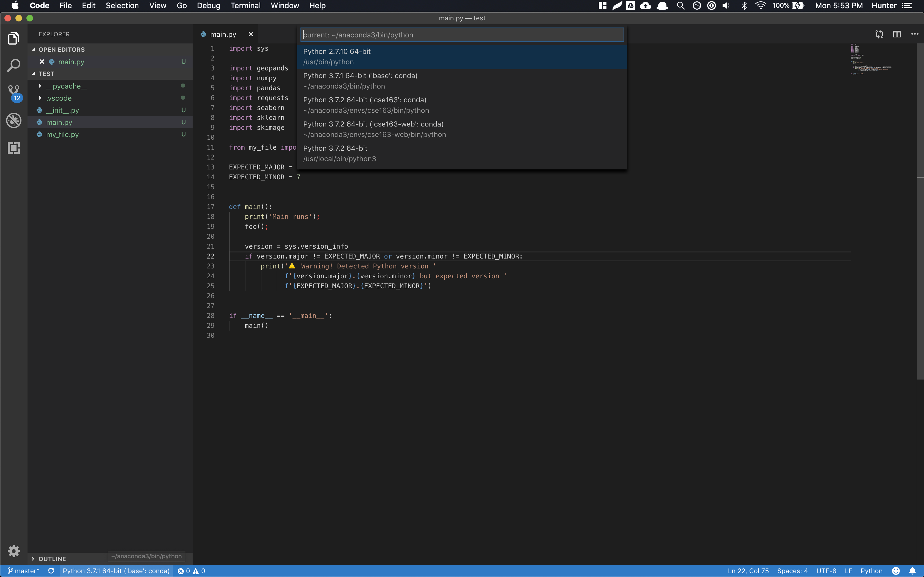Viewport: 924px width, 577px height.
Task: Open the Manage gear menu
Action: 14,551
